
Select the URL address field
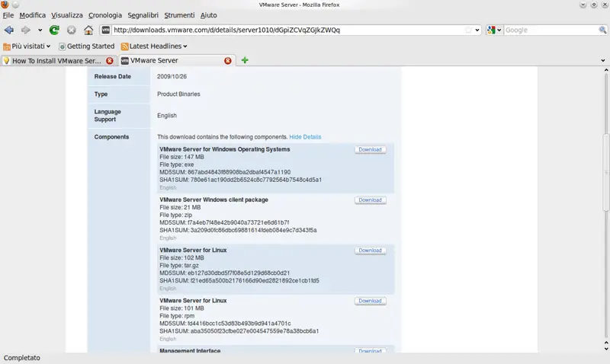pos(288,30)
